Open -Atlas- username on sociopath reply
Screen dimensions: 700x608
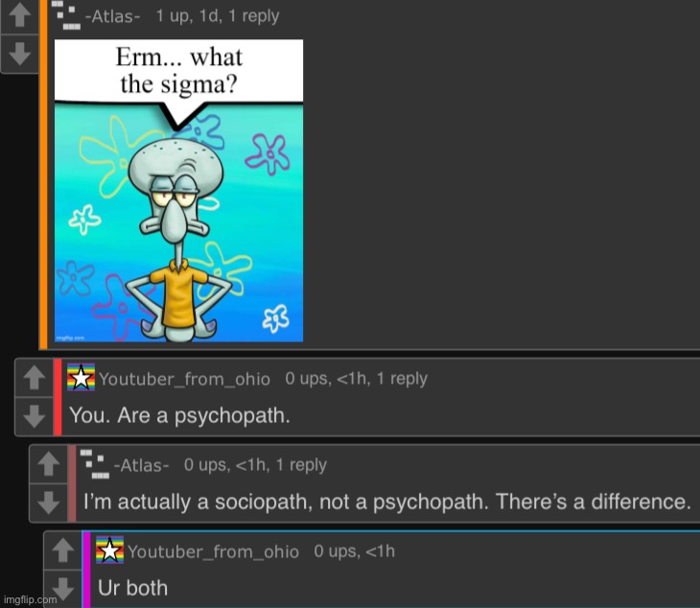[142, 466]
